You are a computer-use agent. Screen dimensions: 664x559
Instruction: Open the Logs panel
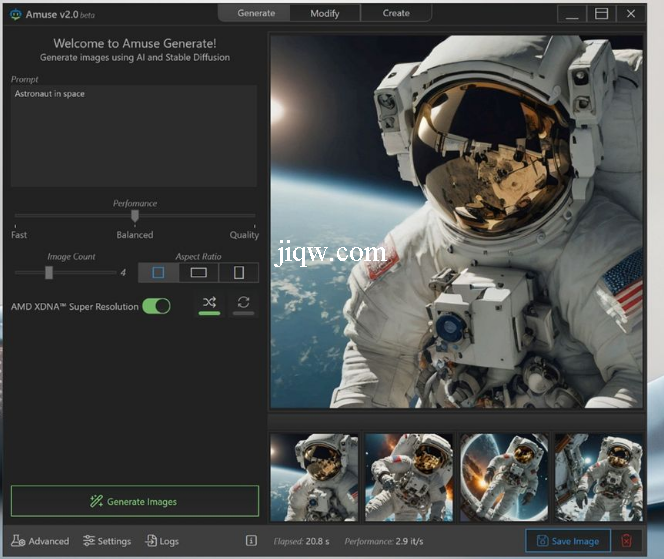tap(162, 541)
